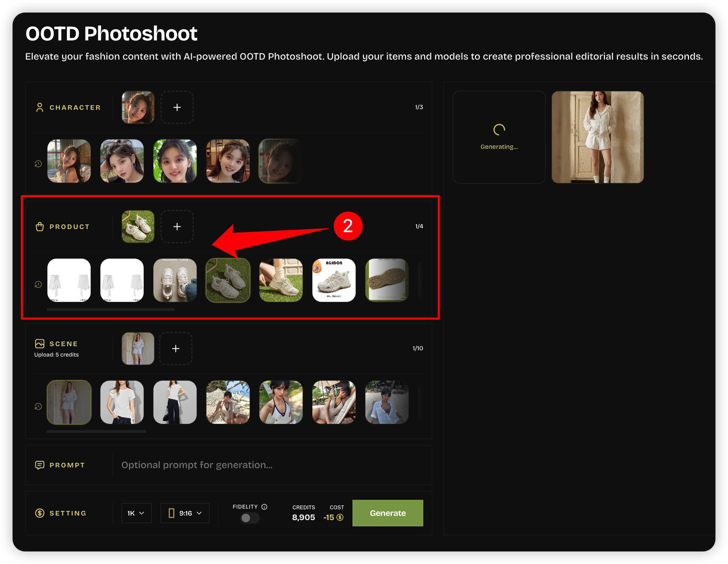Click the Setting coin icon
The width and height of the screenshot is (728, 564).
click(40, 513)
